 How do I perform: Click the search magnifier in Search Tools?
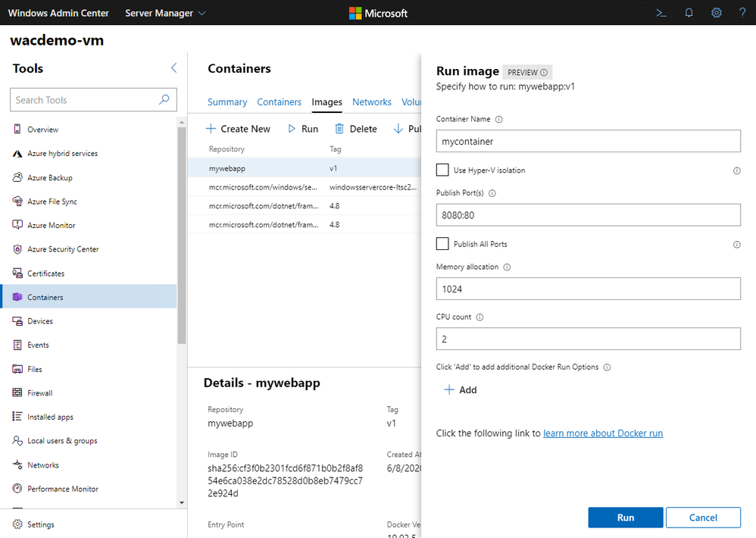(164, 100)
